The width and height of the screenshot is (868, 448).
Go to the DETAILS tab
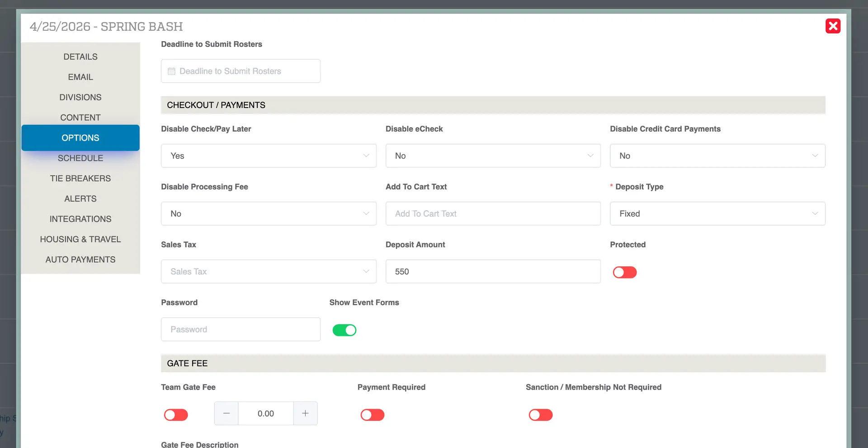(80, 57)
